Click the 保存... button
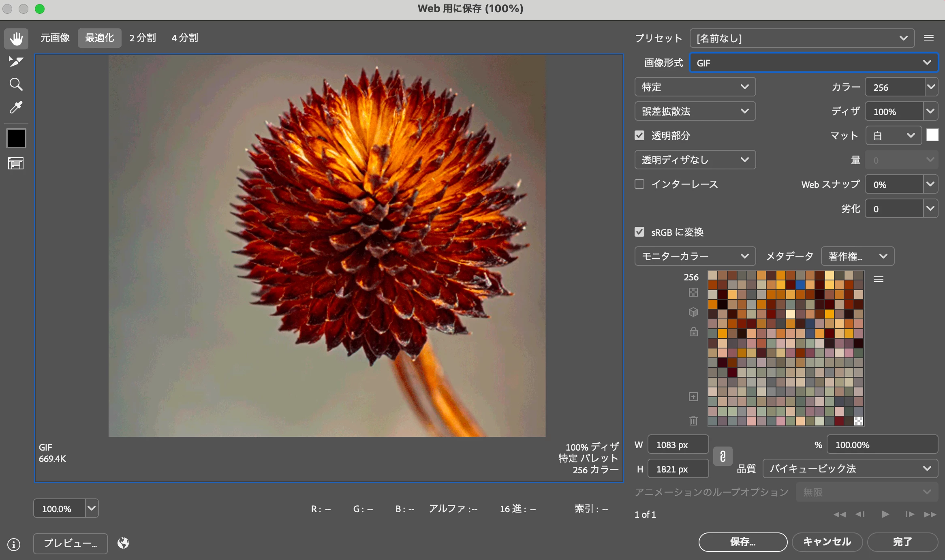Viewport: 945px width, 560px height. coord(742,542)
